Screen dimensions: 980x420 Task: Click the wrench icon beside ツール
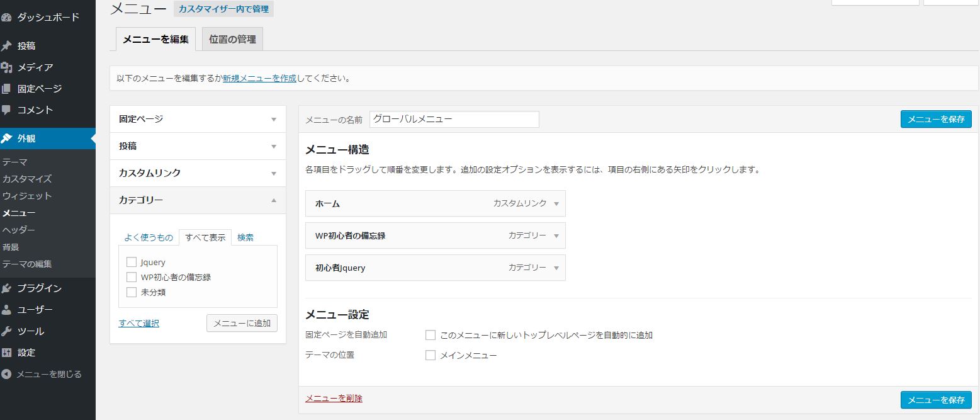click(x=7, y=331)
